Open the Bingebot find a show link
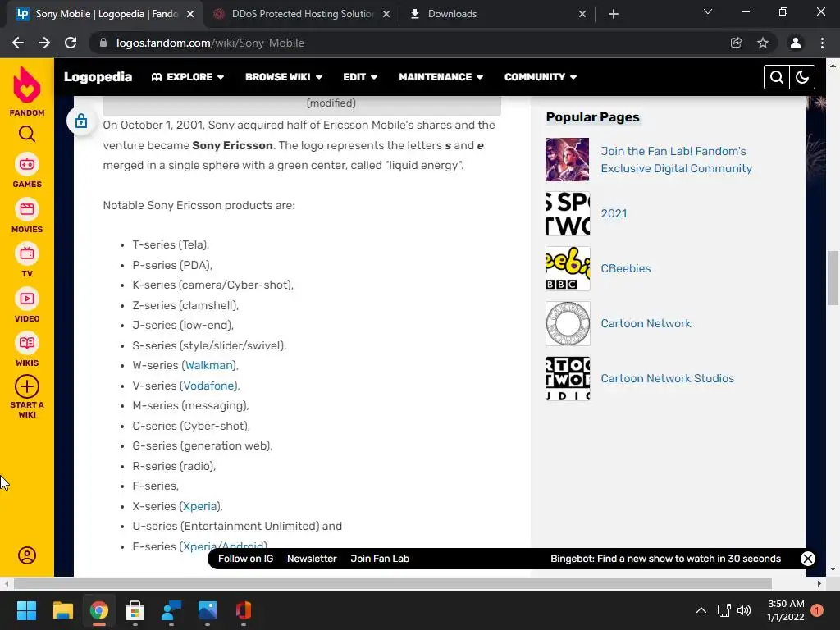840x630 pixels. 665,559
